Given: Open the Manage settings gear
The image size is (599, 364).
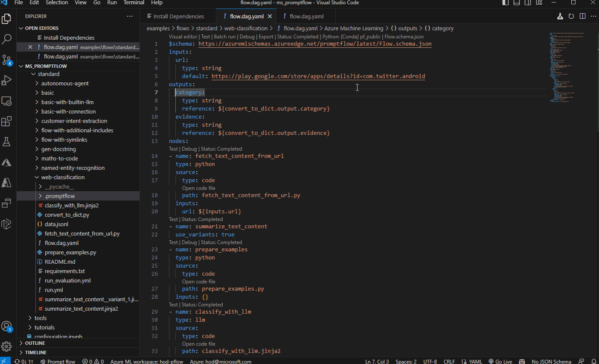Looking at the screenshot, I should point(7,346).
